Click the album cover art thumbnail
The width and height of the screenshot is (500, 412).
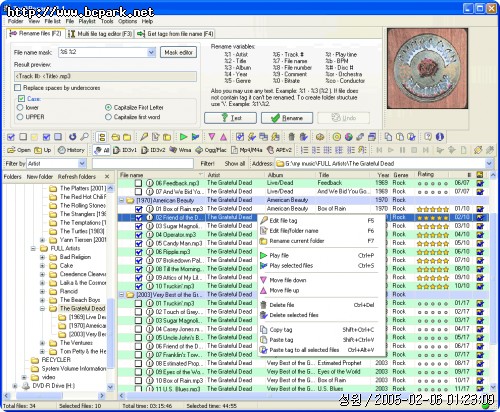point(428,68)
